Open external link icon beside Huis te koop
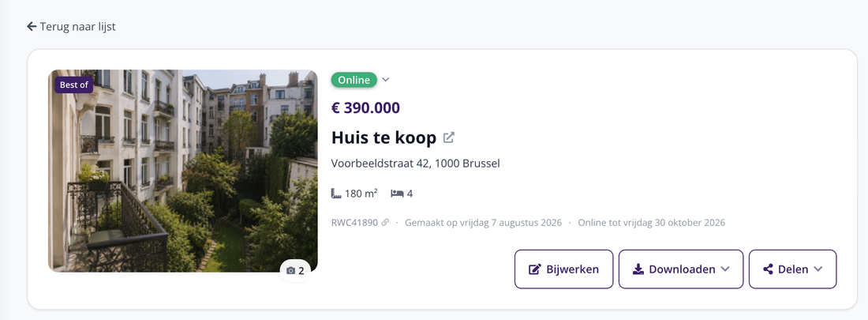Image resolution: width=868 pixels, height=320 pixels. tap(449, 137)
